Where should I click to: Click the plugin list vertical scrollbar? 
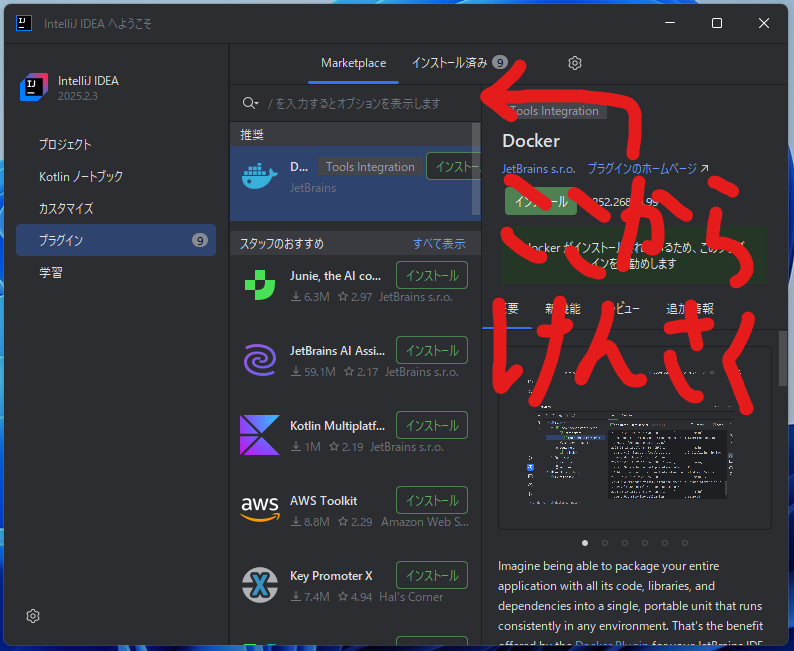[476, 169]
